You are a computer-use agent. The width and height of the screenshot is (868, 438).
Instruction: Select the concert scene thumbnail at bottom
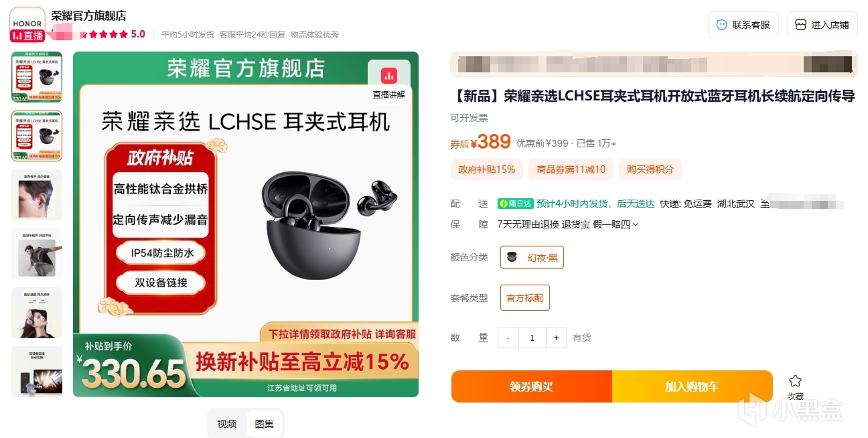click(x=37, y=372)
